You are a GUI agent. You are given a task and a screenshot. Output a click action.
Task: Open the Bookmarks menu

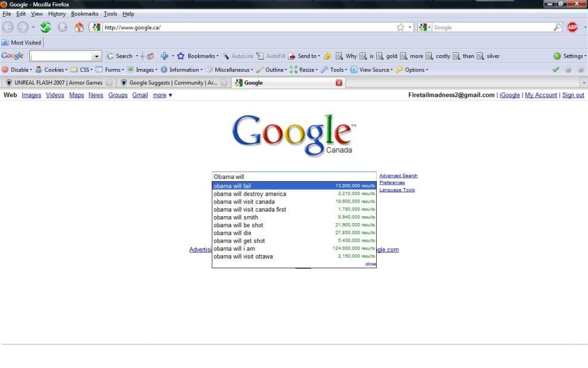[85, 14]
